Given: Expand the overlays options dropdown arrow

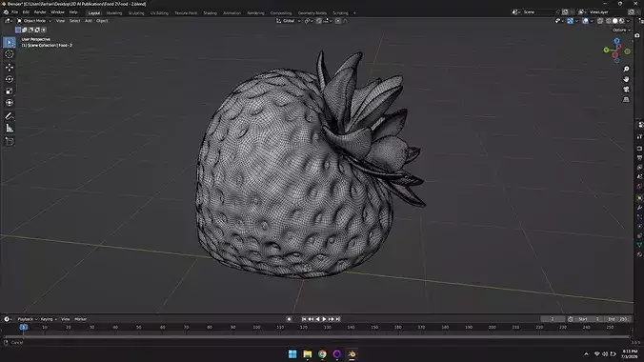Looking at the screenshot, I should [592, 21].
